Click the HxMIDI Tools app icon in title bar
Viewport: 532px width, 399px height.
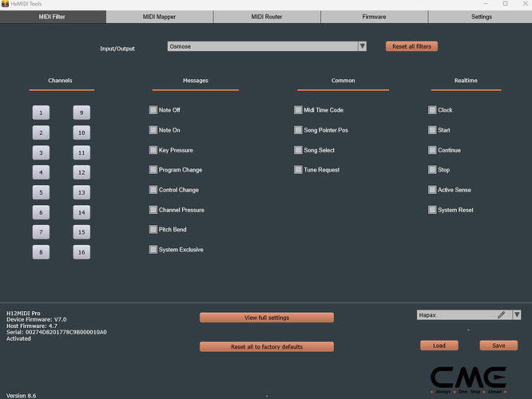(5, 4)
